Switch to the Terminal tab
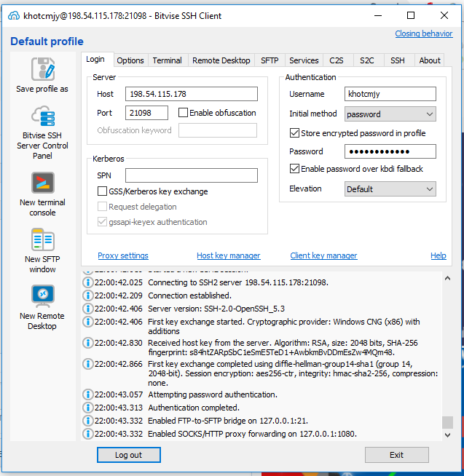 click(167, 60)
